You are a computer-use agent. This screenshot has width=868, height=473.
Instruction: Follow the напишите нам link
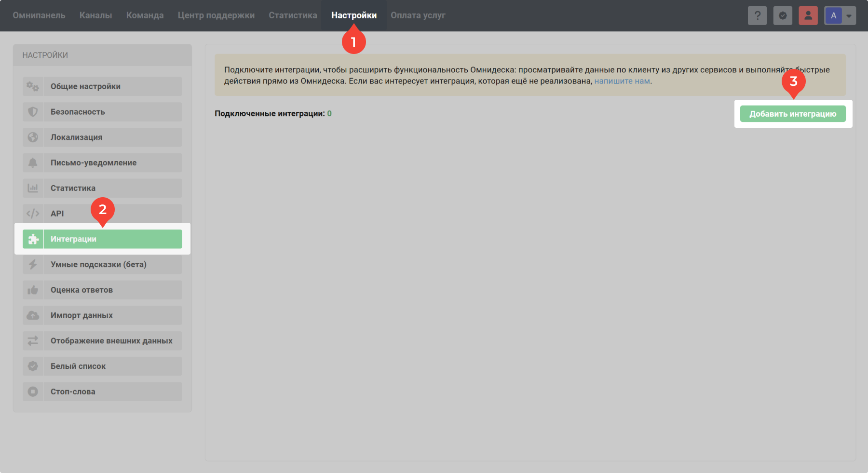[x=622, y=81]
